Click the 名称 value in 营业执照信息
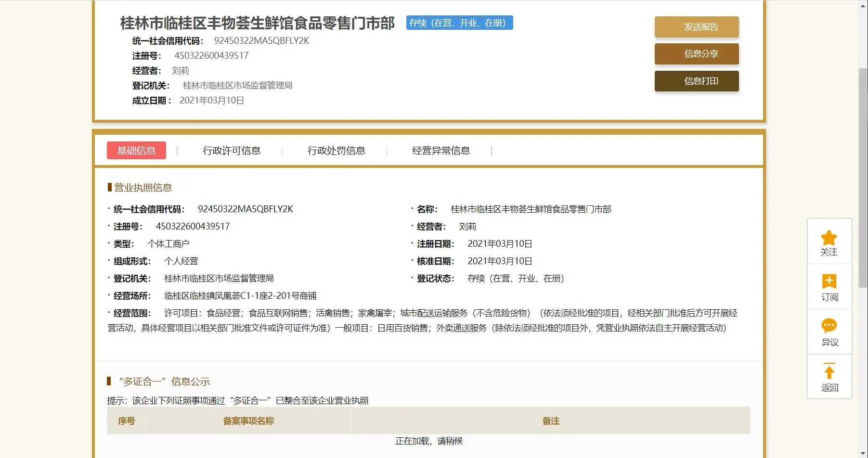 pyautogui.click(x=531, y=209)
